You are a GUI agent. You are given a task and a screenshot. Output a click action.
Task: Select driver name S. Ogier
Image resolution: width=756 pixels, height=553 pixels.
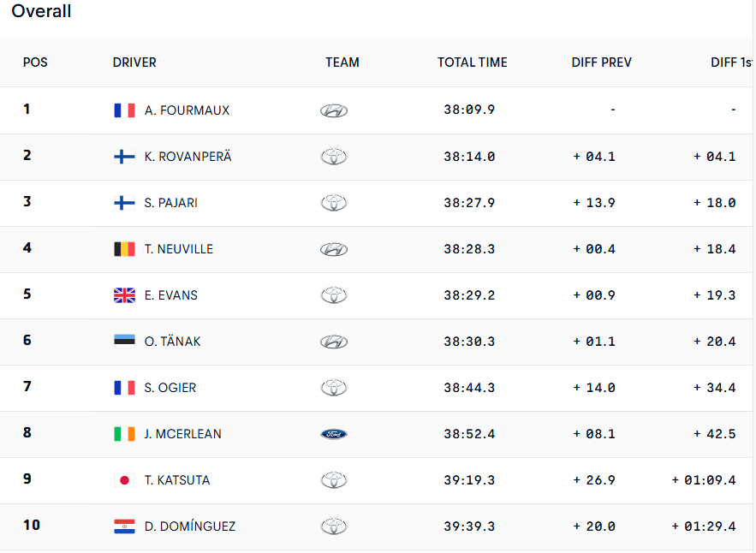(x=170, y=388)
